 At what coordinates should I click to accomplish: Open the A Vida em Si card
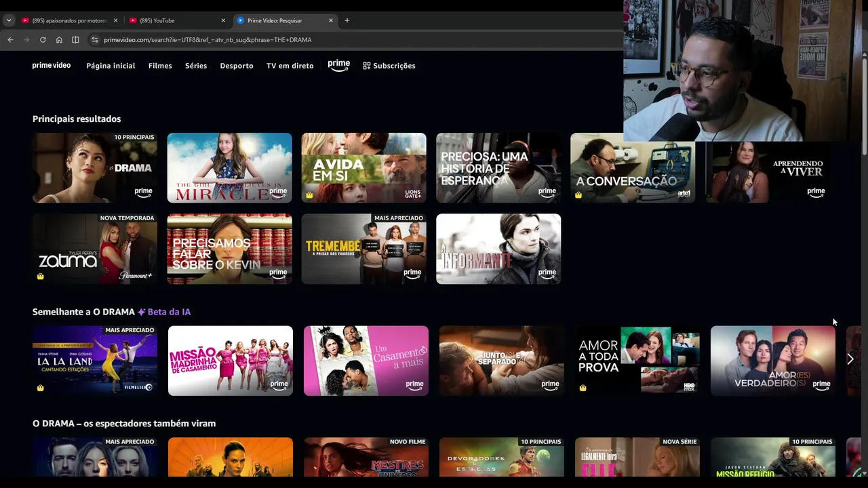coord(364,168)
